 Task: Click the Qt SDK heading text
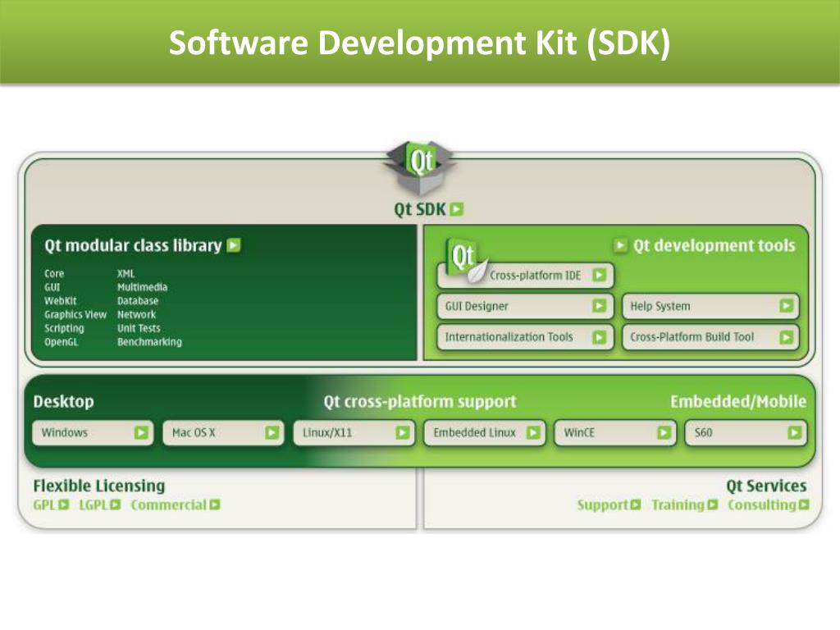[420, 209]
